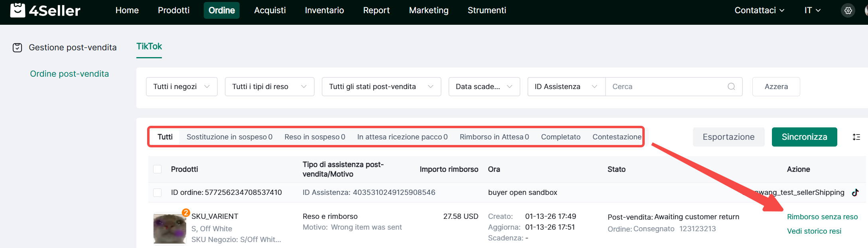Open the IT language selector

point(812,10)
